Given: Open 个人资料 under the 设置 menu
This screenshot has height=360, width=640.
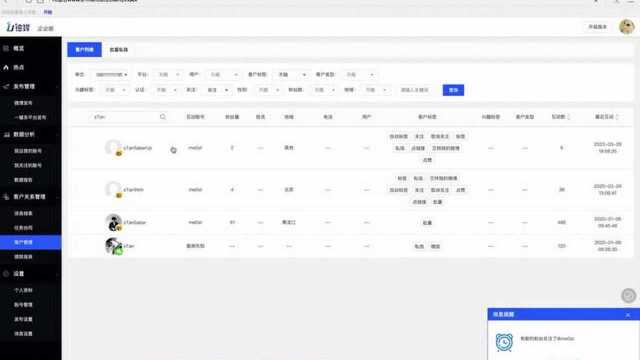Looking at the screenshot, I should pos(23,290).
